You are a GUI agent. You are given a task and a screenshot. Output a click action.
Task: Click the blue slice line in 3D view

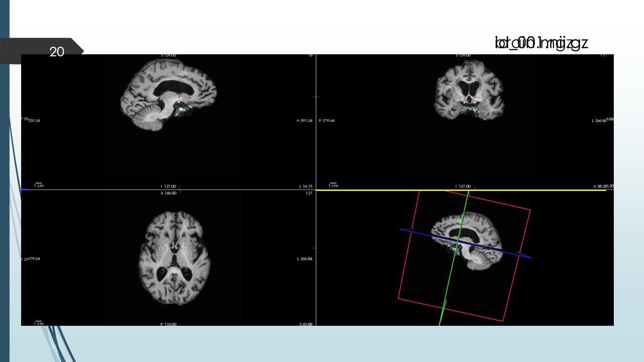(465, 243)
